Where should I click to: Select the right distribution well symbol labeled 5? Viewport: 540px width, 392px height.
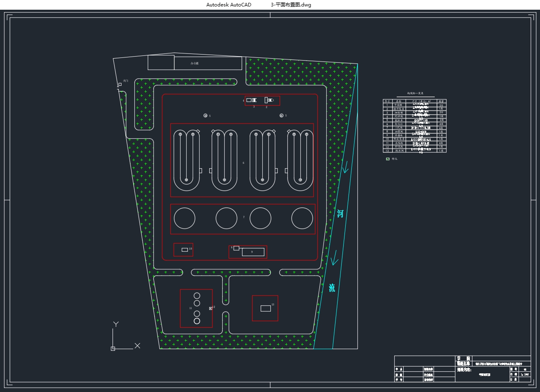pyautogui.click(x=281, y=116)
